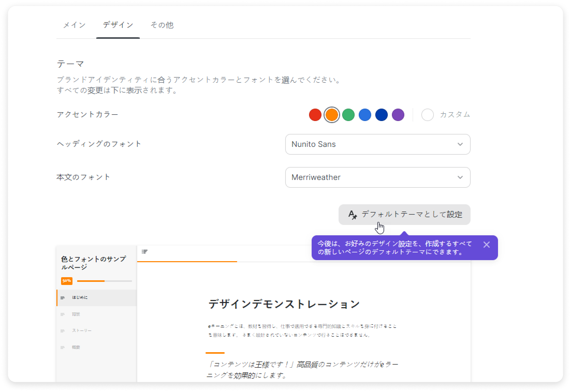Close the purple tooltip

click(486, 245)
